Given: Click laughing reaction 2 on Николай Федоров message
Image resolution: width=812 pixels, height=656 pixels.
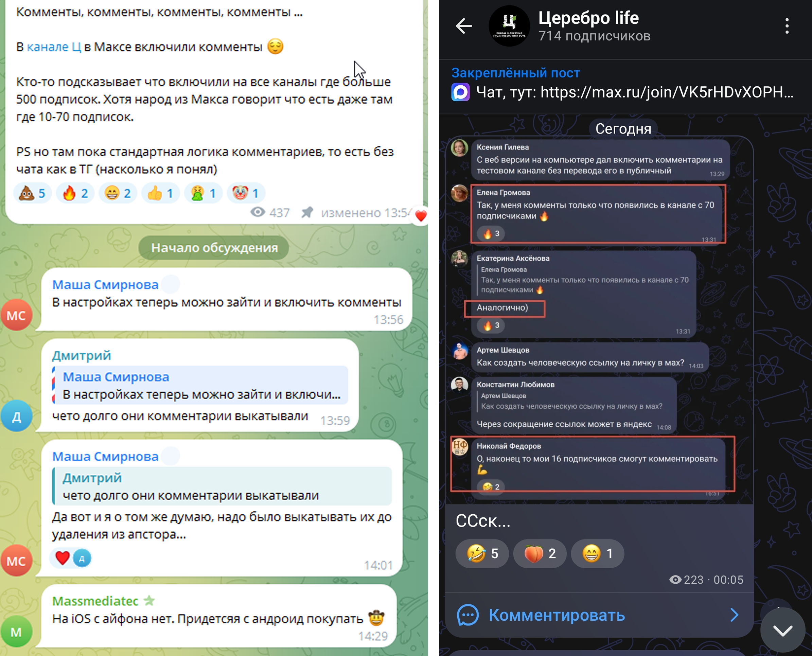Looking at the screenshot, I should (x=491, y=487).
